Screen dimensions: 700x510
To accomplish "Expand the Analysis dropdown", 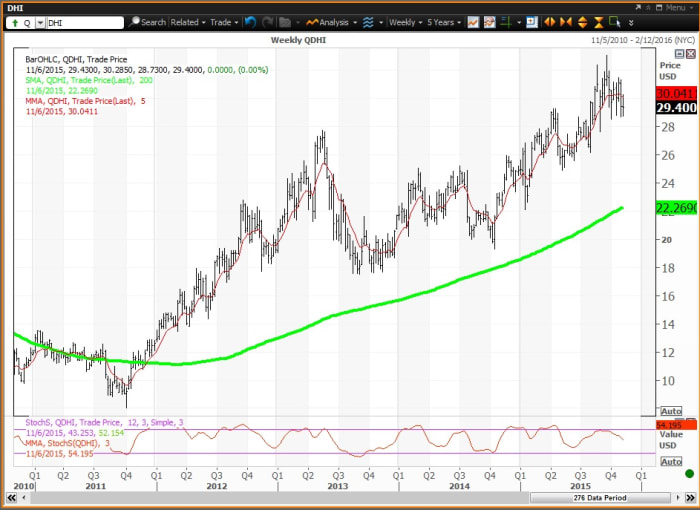I will pyautogui.click(x=331, y=22).
